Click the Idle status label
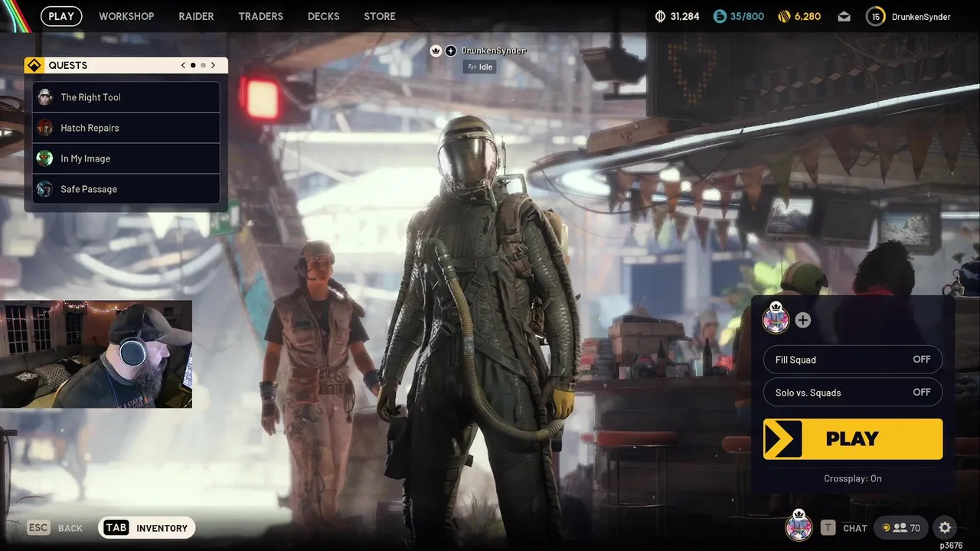980x551 pixels. 479,67
